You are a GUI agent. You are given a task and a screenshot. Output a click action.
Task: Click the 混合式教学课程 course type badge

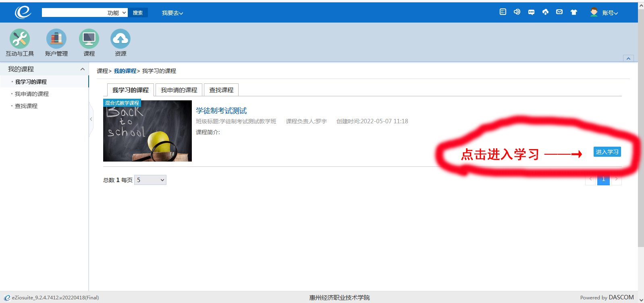point(122,103)
